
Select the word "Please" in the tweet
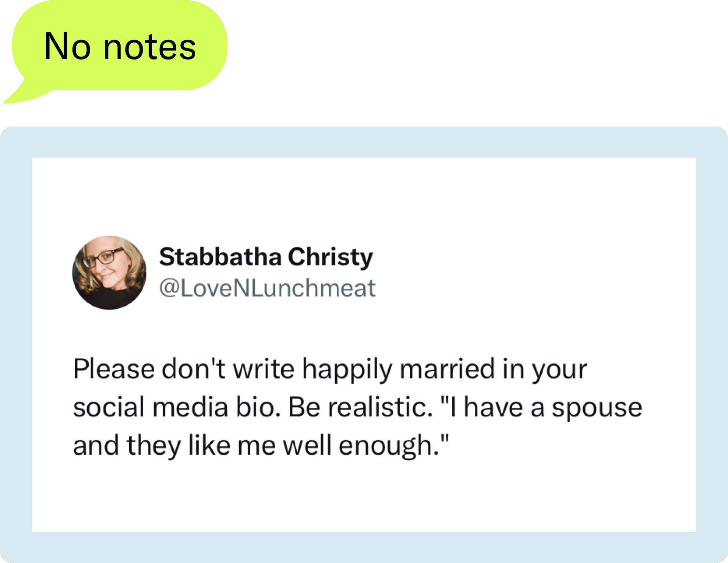coord(114,369)
